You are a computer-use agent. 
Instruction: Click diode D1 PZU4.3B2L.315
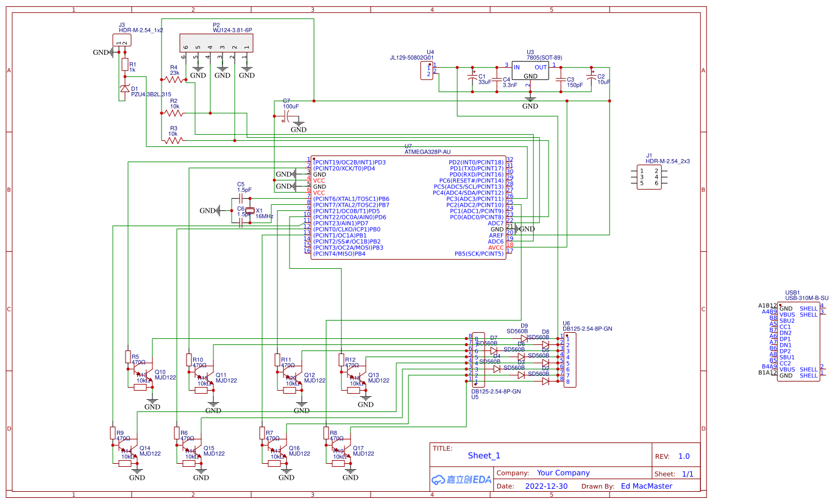[125, 90]
